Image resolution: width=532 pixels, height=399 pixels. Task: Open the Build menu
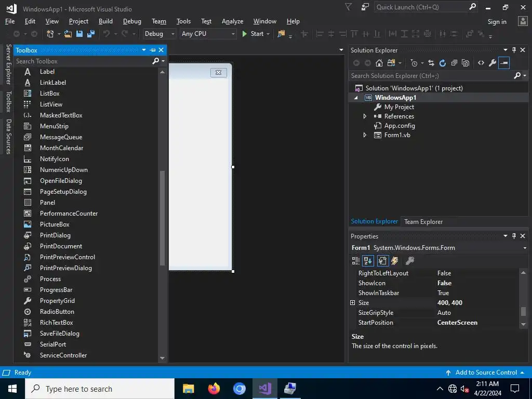click(x=105, y=21)
